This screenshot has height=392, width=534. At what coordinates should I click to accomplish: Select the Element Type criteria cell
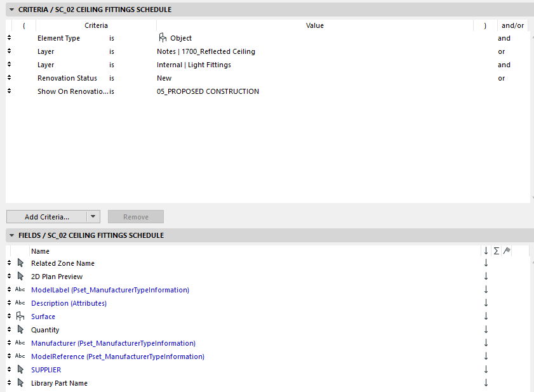pos(58,38)
